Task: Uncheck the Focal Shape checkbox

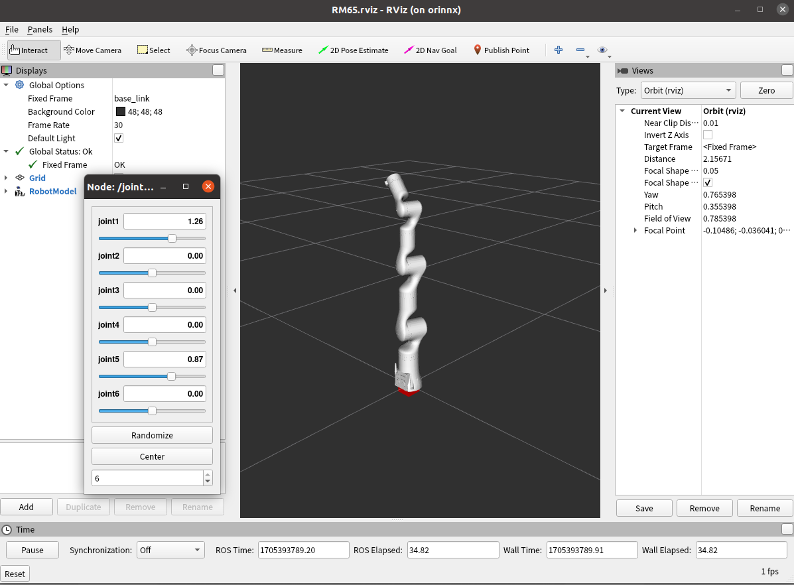Action: coord(708,183)
